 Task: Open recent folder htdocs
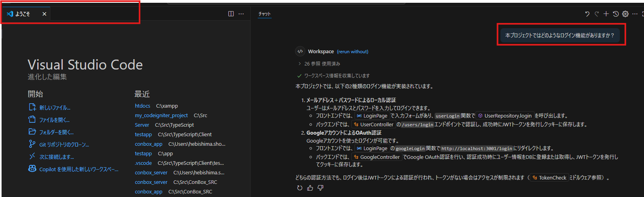[142, 106]
